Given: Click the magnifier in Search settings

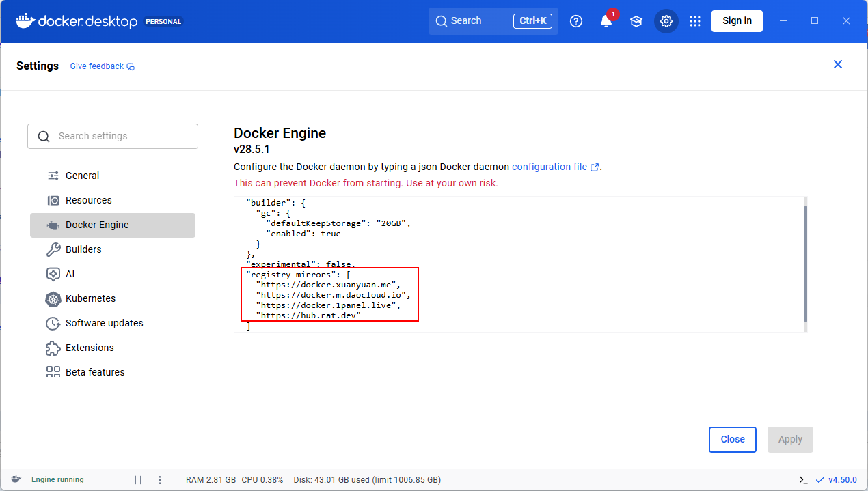Looking at the screenshot, I should click(44, 137).
